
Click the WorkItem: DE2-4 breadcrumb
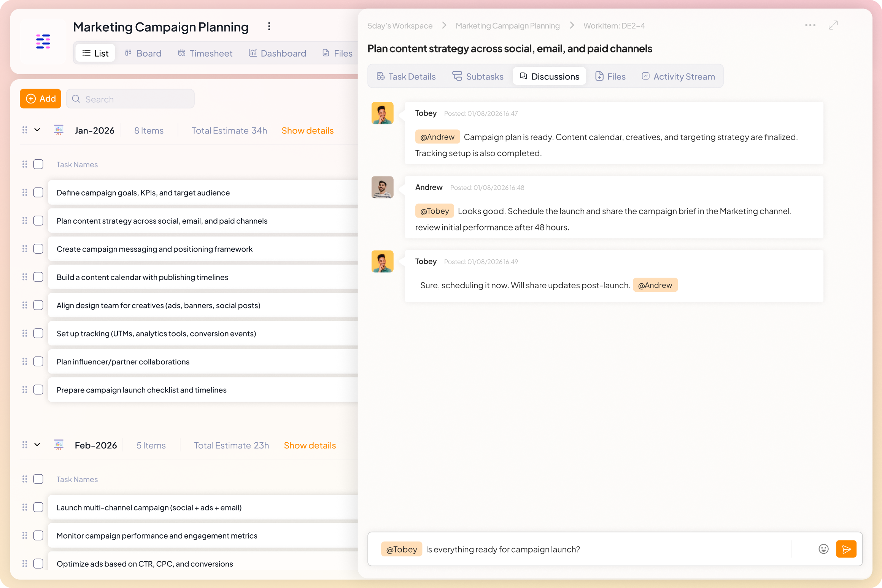[614, 25]
